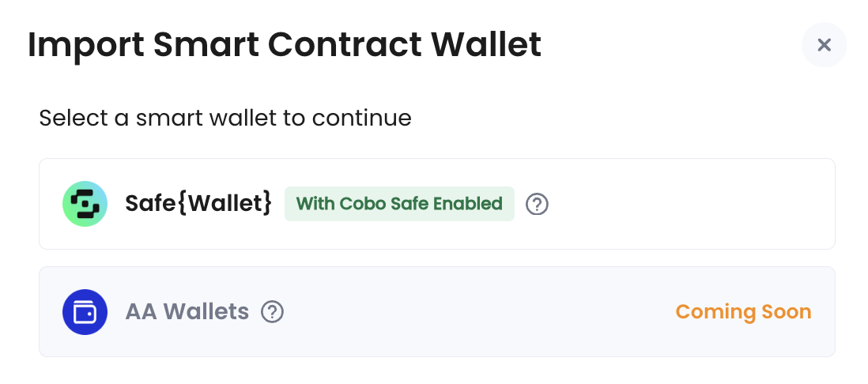Click 'Select a smart wallet to continue' text
This screenshot has height=384, width=868.
click(x=225, y=118)
